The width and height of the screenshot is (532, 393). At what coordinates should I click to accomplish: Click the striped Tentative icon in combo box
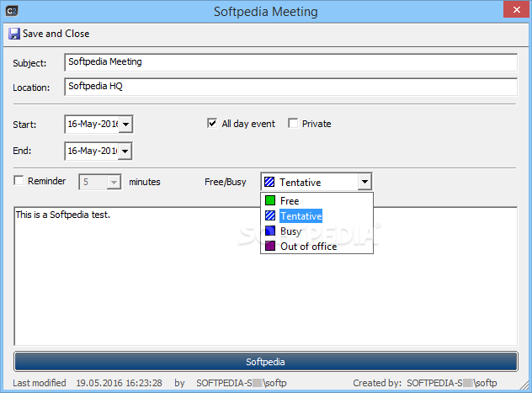pyautogui.click(x=269, y=182)
